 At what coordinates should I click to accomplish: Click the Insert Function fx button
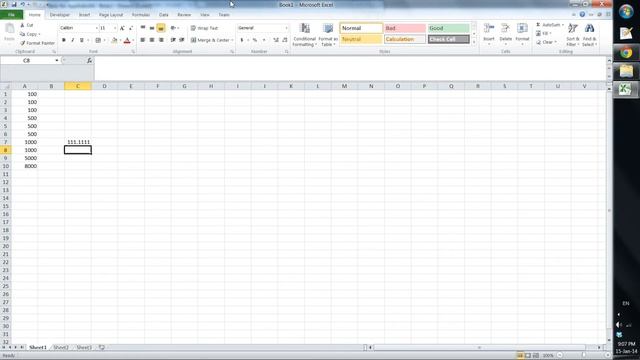pos(89,60)
